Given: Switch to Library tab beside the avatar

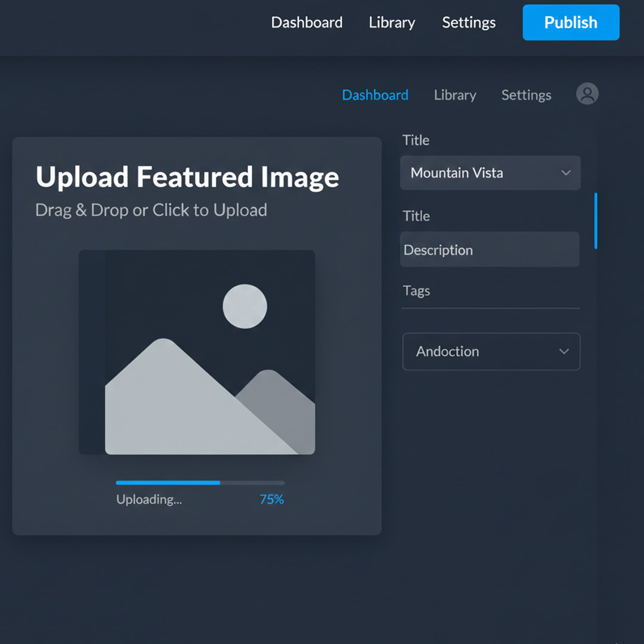Looking at the screenshot, I should [455, 95].
